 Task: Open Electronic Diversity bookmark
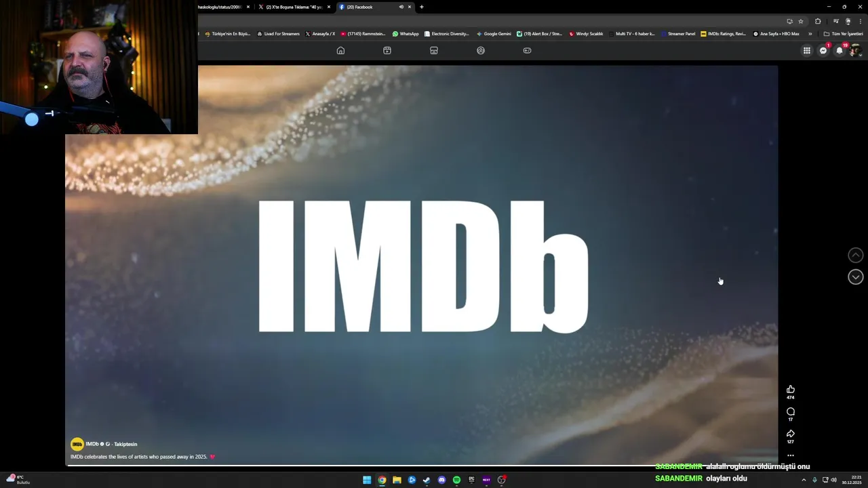(x=446, y=33)
